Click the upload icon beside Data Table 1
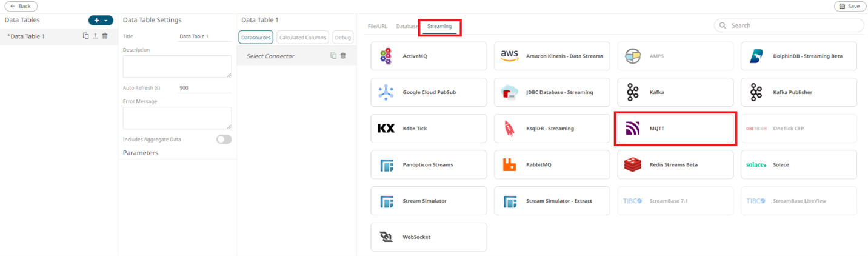This screenshot has width=868, height=256. tap(95, 36)
